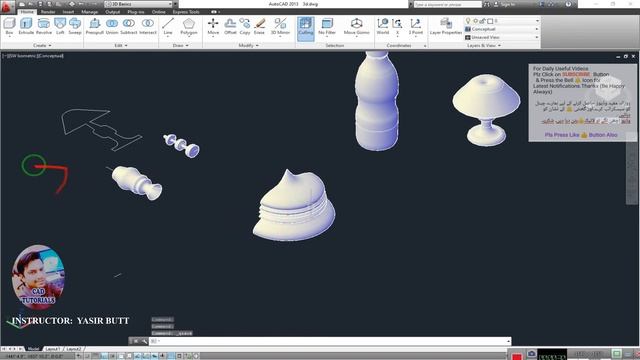Expand the Layers & View panel
640x360 pixels.
484,45
